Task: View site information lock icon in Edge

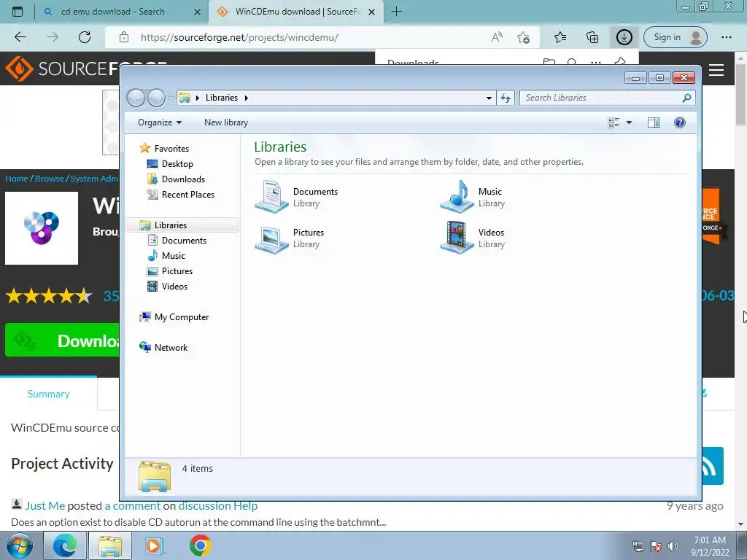Action: point(124,37)
